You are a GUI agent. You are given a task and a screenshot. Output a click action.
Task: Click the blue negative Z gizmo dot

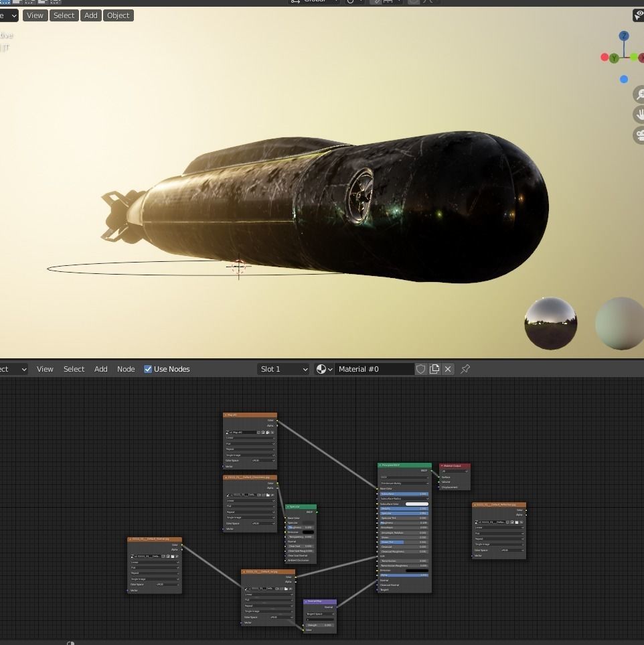pyautogui.click(x=624, y=80)
